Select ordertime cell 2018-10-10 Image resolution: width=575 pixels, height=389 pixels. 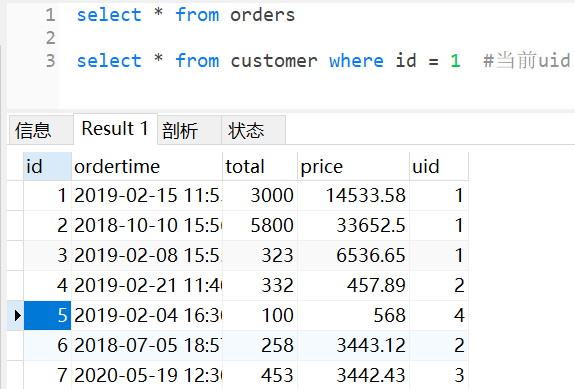147,225
